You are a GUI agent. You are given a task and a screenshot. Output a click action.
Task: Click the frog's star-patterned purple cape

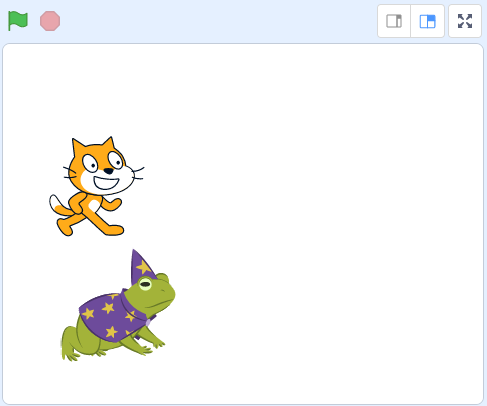pos(112,317)
